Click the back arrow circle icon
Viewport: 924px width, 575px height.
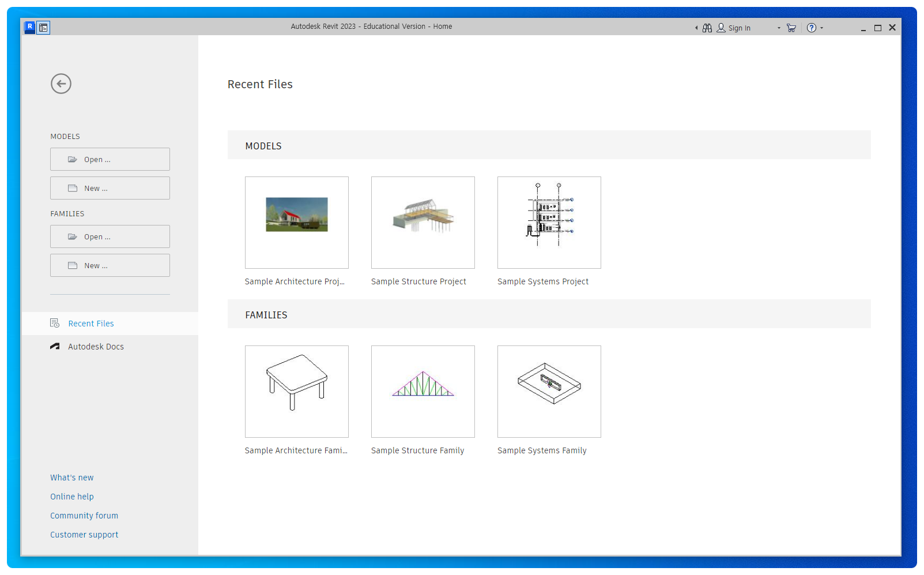point(61,84)
